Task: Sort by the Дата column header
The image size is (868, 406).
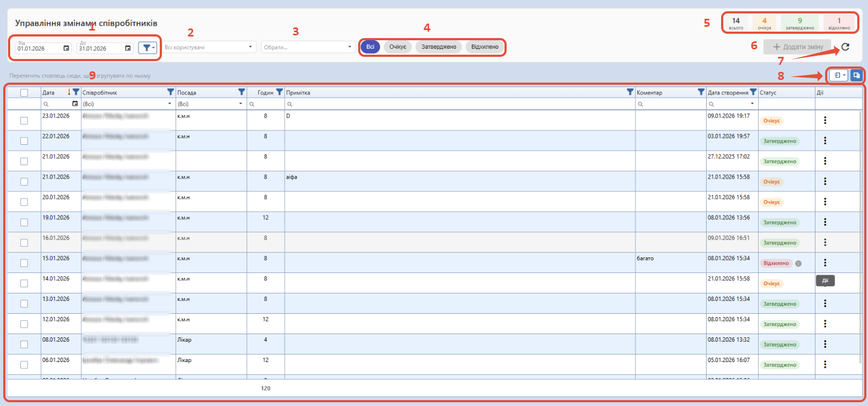Action: [x=48, y=93]
